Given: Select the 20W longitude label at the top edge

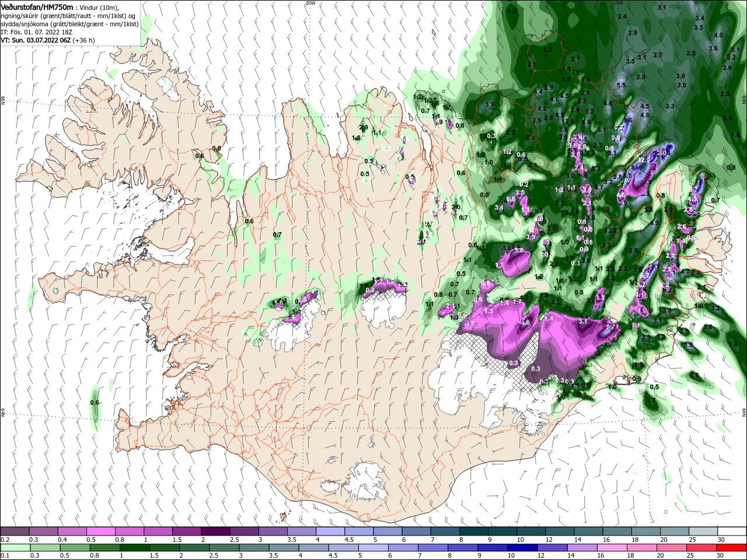Looking at the screenshot, I should pyautogui.click(x=310, y=3).
